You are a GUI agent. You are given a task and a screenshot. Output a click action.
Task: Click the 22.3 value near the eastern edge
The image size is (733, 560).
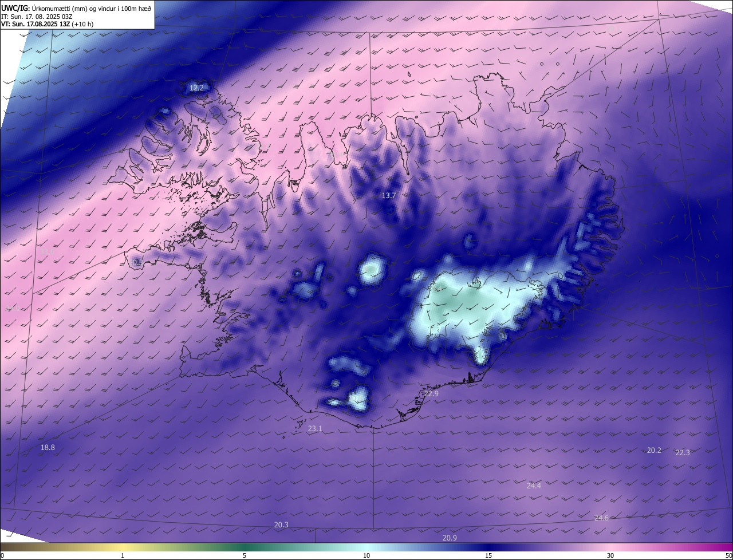[x=683, y=453]
